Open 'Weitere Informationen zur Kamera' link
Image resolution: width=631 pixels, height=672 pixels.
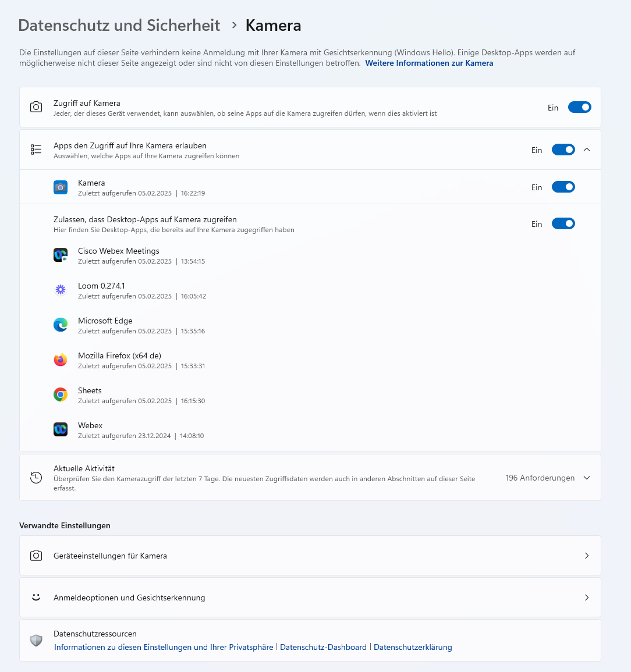pos(429,63)
